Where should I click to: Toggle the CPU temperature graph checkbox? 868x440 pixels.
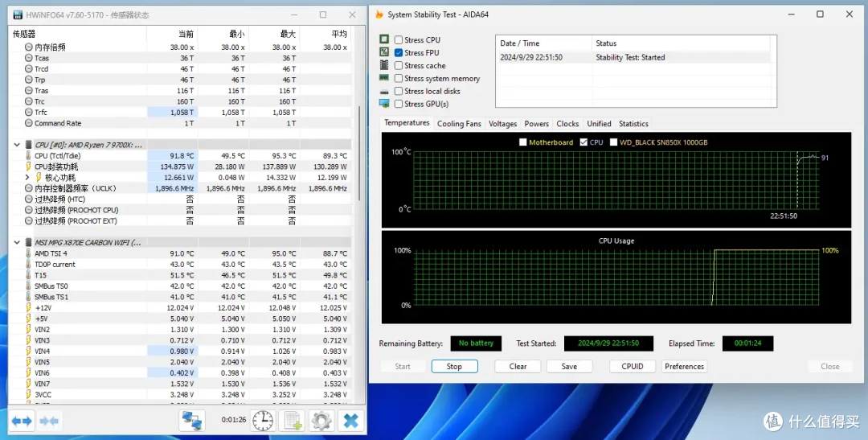[583, 142]
